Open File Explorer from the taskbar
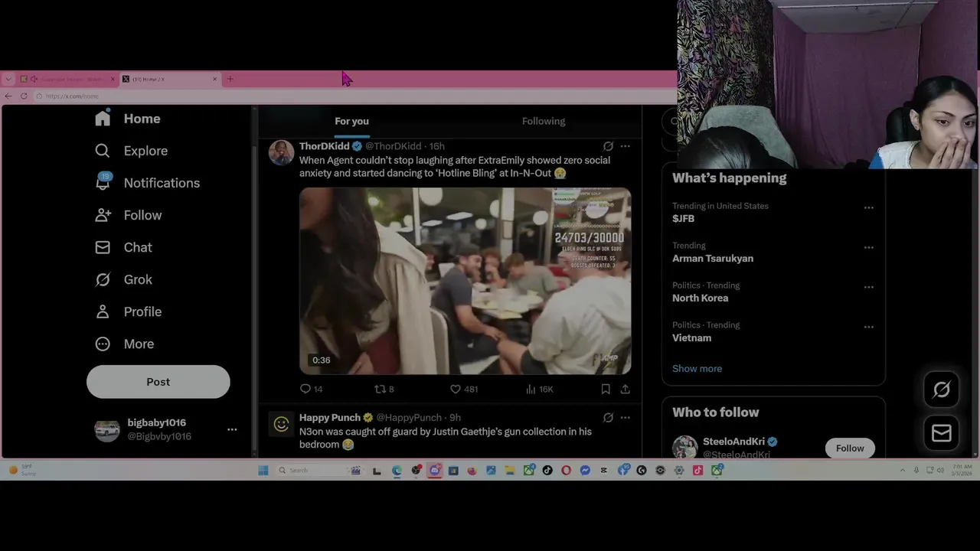Image resolution: width=980 pixels, height=551 pixels. [510, 470]
